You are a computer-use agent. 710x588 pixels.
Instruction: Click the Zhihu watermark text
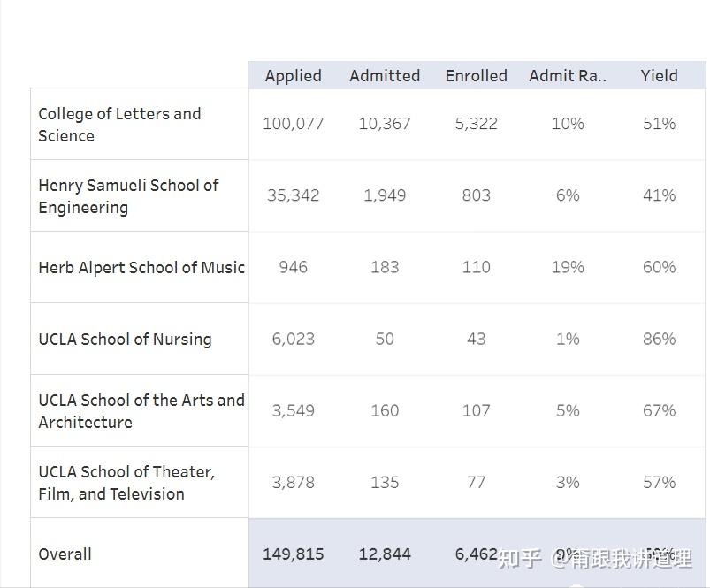(x=595, y=558)
